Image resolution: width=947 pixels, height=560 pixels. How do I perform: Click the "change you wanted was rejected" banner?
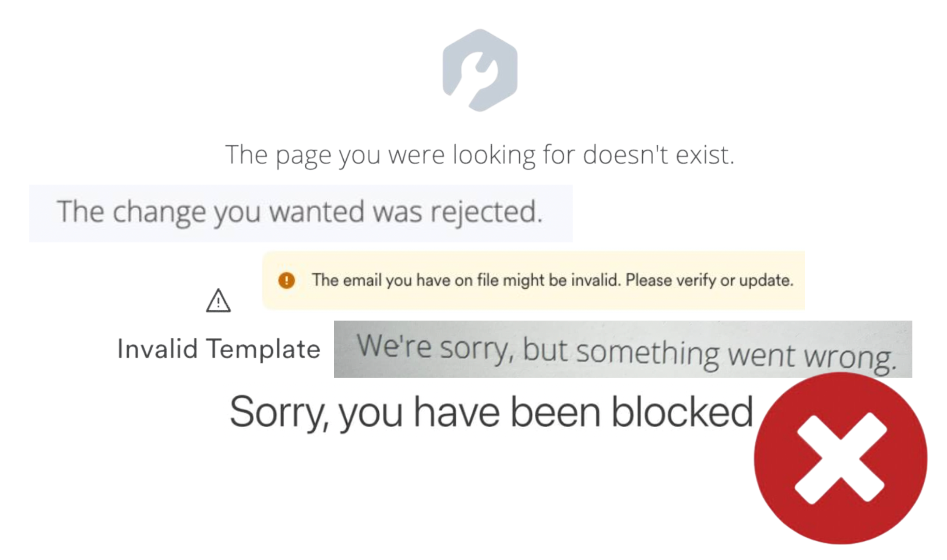pos(301,213)
